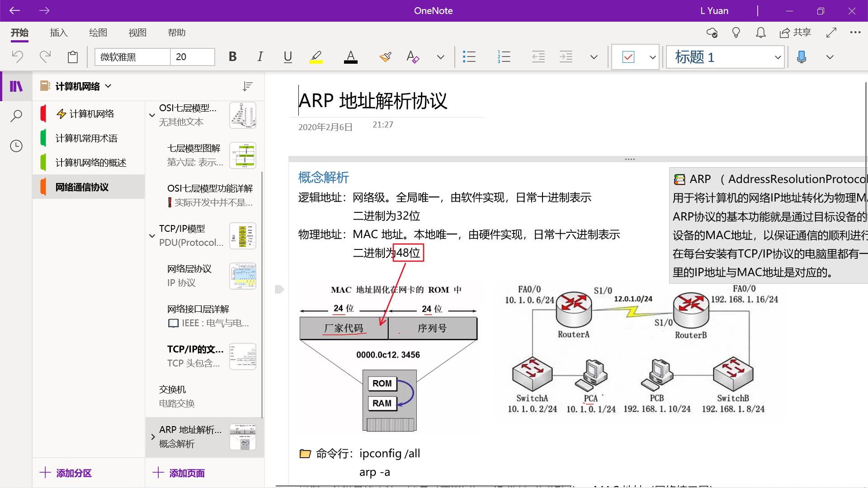Screen dimensions: 868x488
Task: Use the Format Painter tool
Action: click(385, 56)
